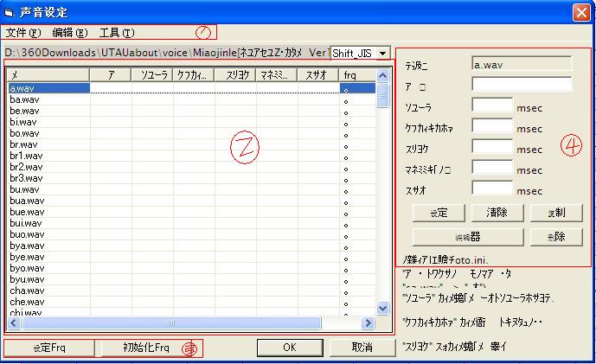Click the third msec input field

492,147
